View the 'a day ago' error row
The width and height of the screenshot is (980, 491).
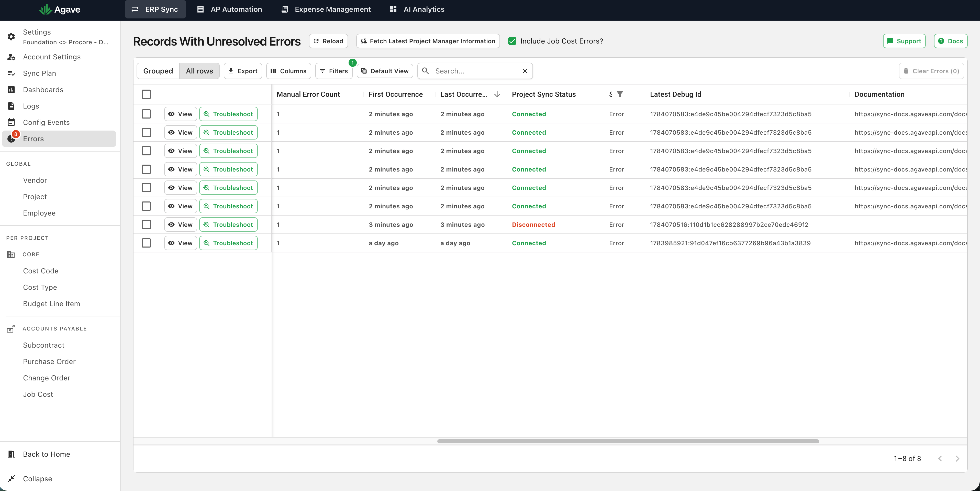[x=180, y=243]
